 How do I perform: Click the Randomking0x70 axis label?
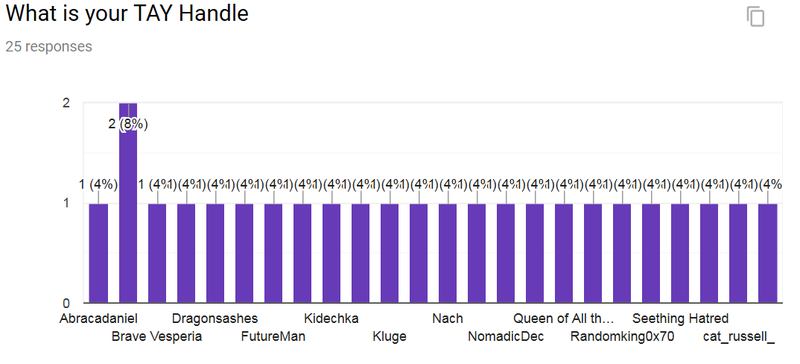tap(622, 336)
